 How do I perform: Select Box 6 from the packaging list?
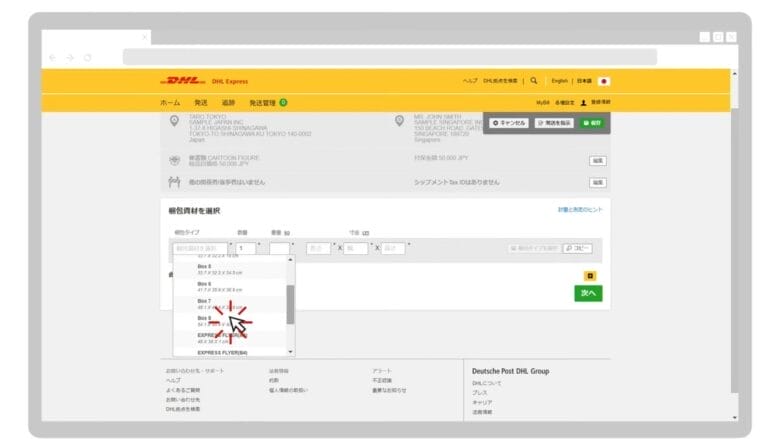coord(229,287)
